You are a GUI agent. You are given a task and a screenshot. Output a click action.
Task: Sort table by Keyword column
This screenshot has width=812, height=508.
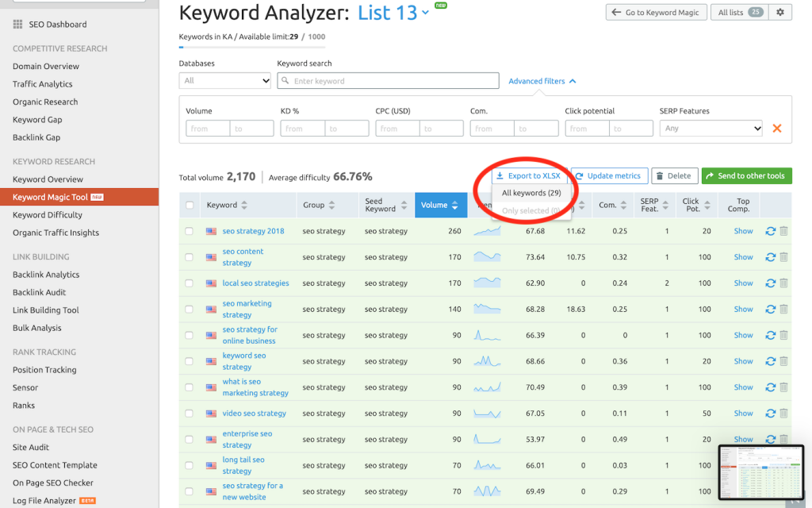pyautogui.click(x=227, y=206)
